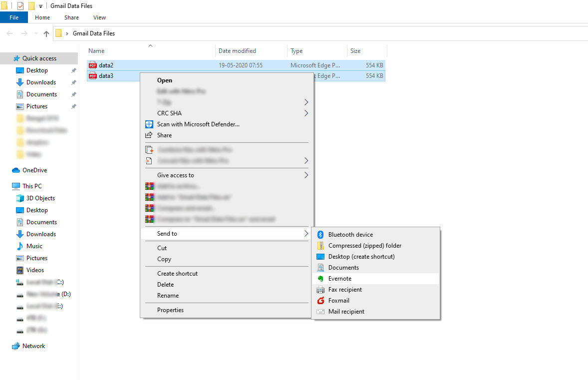Click the OneDrive cloud icon

[16, 170]
